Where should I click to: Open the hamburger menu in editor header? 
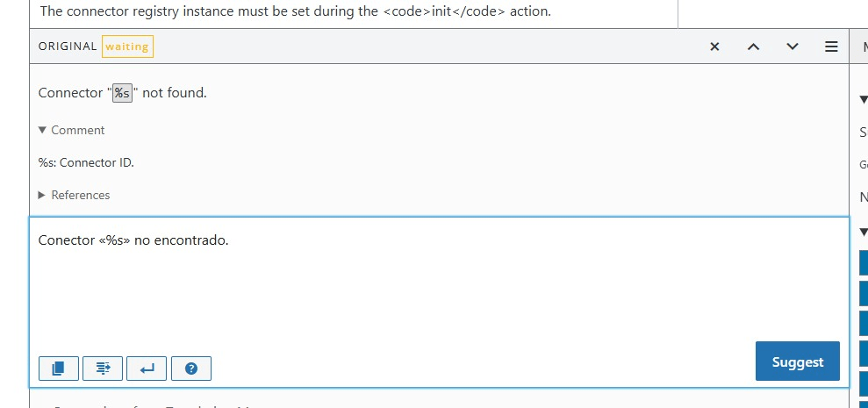[x=831, y=47]
